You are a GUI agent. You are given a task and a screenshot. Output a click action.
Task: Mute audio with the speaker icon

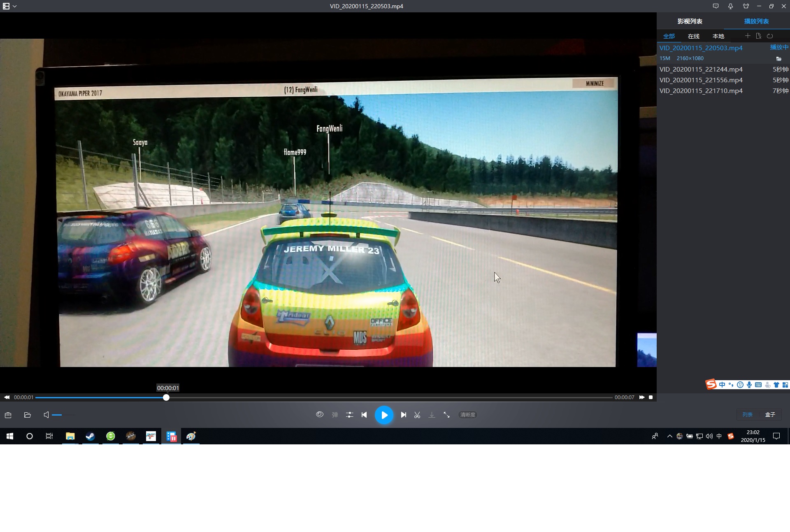click(46, 415)
